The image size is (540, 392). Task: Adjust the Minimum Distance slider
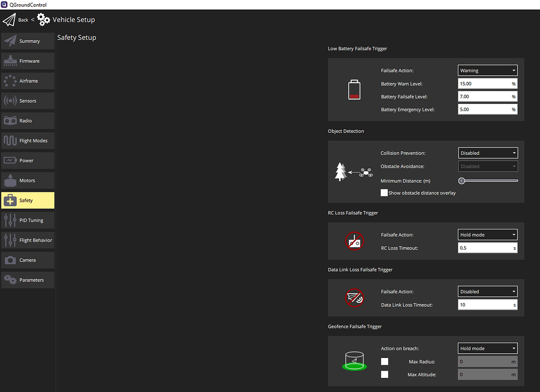pyautogui.click(x=462, y=180)
